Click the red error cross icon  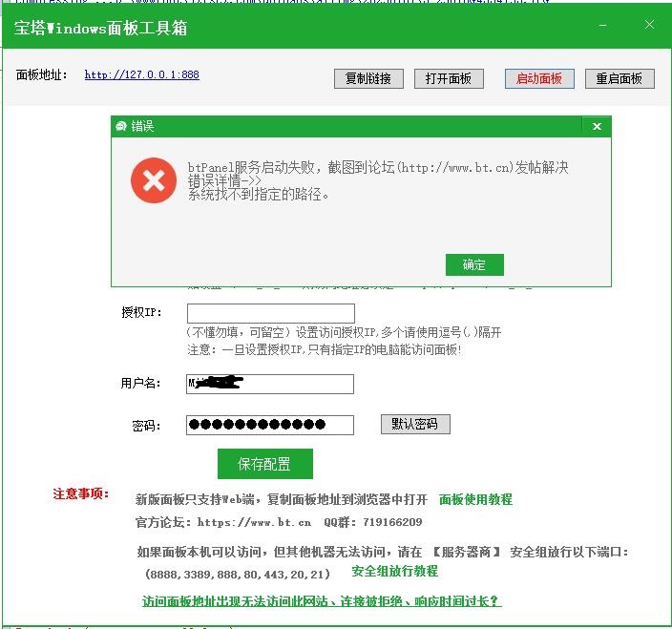pyautogui.click(x=154, y=180)
